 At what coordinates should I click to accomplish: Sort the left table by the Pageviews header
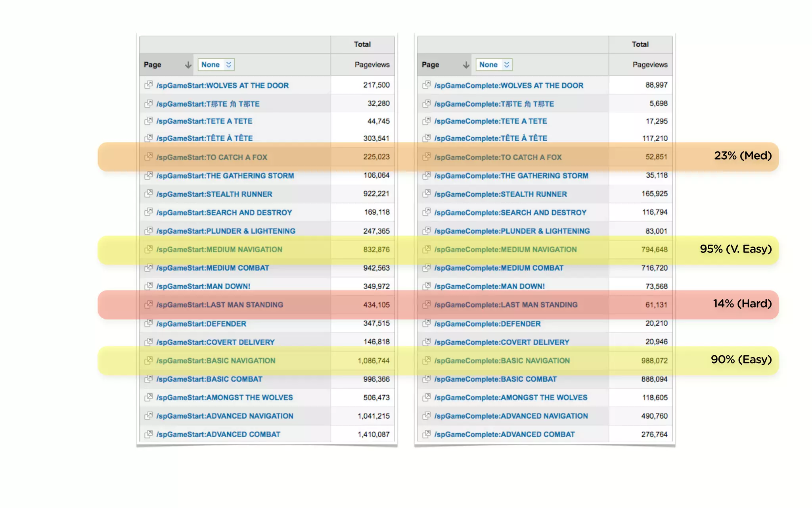(x=372, y=65)
